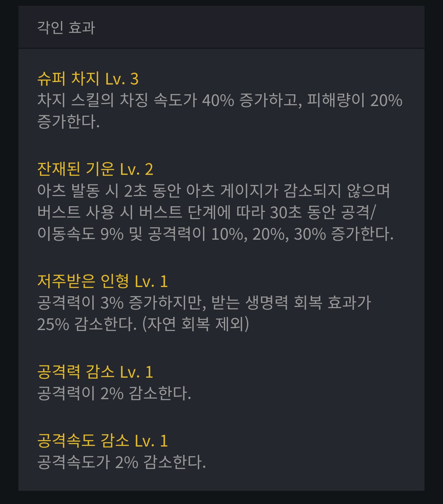Click the 공격속도가 2% 감소한다 description

(x=122, y=462)
